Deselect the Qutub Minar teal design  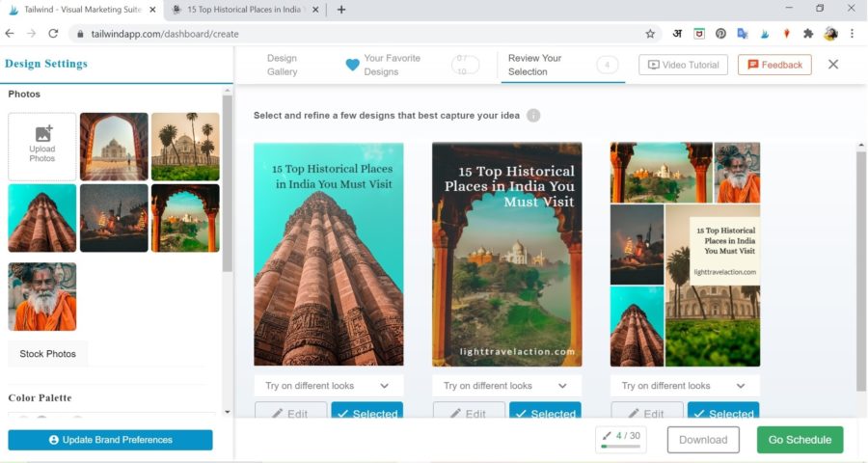367,411
